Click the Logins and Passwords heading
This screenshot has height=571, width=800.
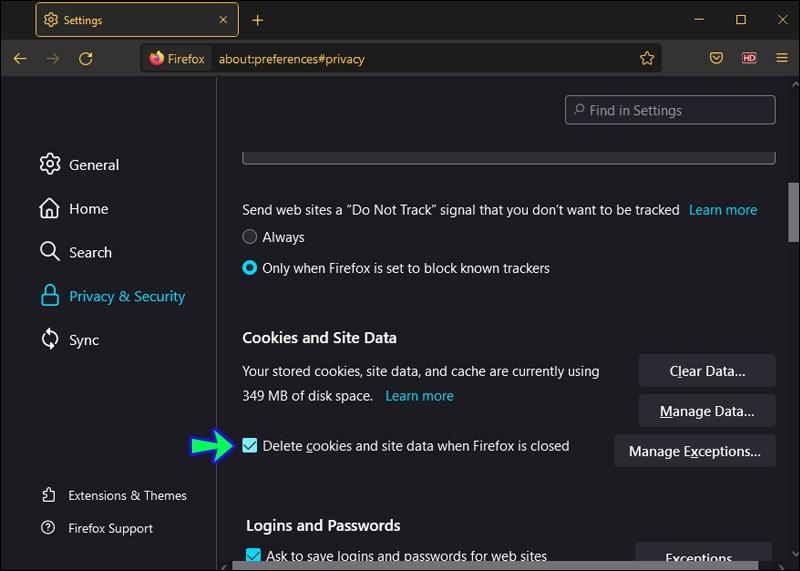coord(323,526)
